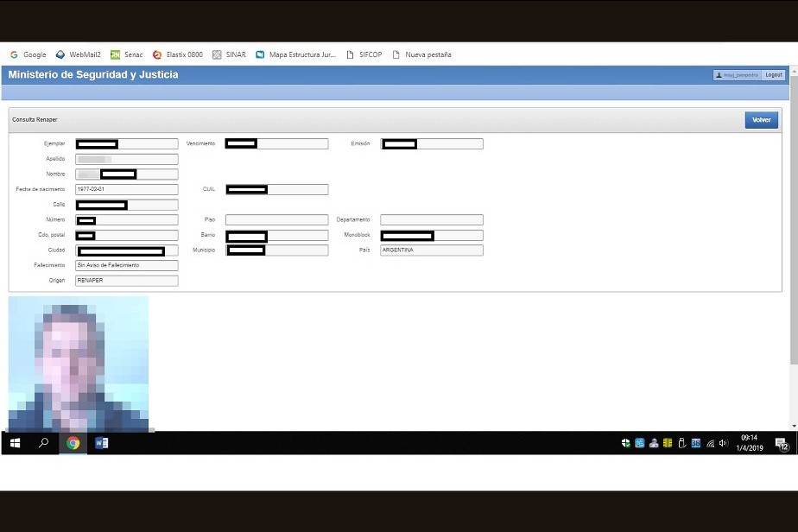This screenshot has width=798, height=532.
Task: Open the Senac bookmark
Action: (127, 54)
